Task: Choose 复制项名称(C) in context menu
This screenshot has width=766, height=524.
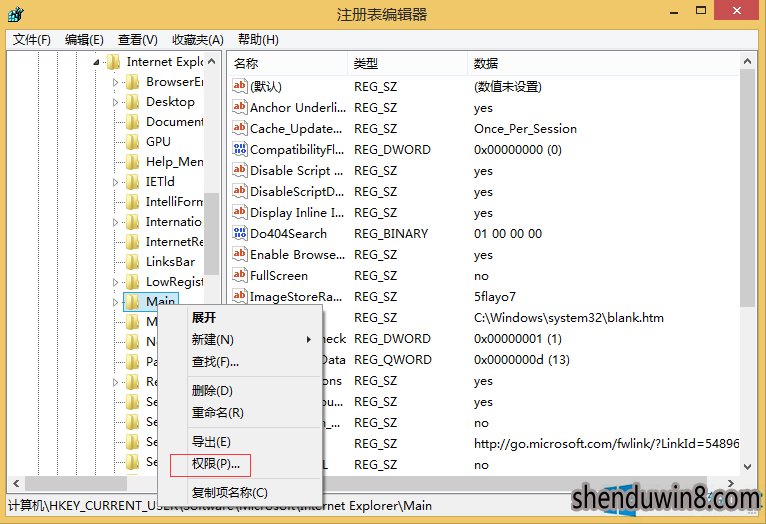Action: [230, 493]
